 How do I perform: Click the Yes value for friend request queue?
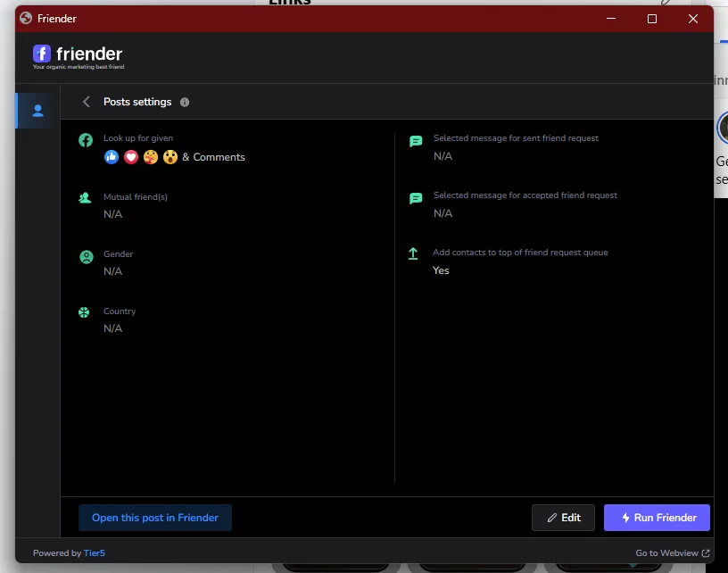pos(441,270)
